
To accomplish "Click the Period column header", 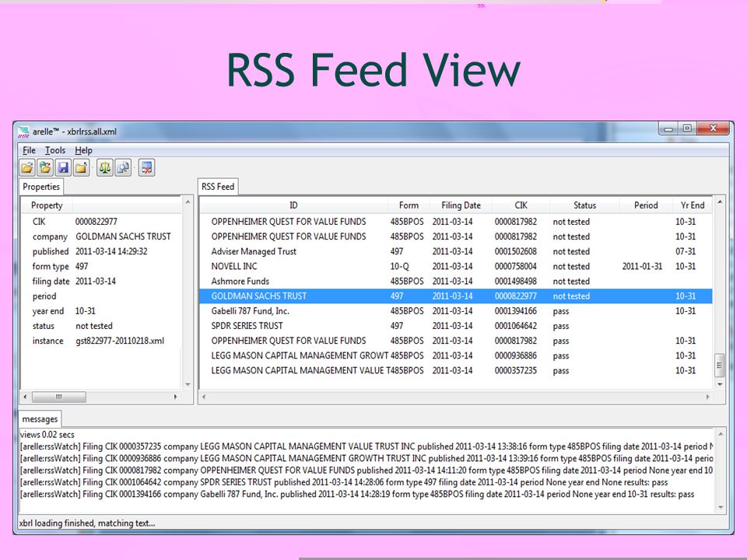I will (x=646, y=205).
